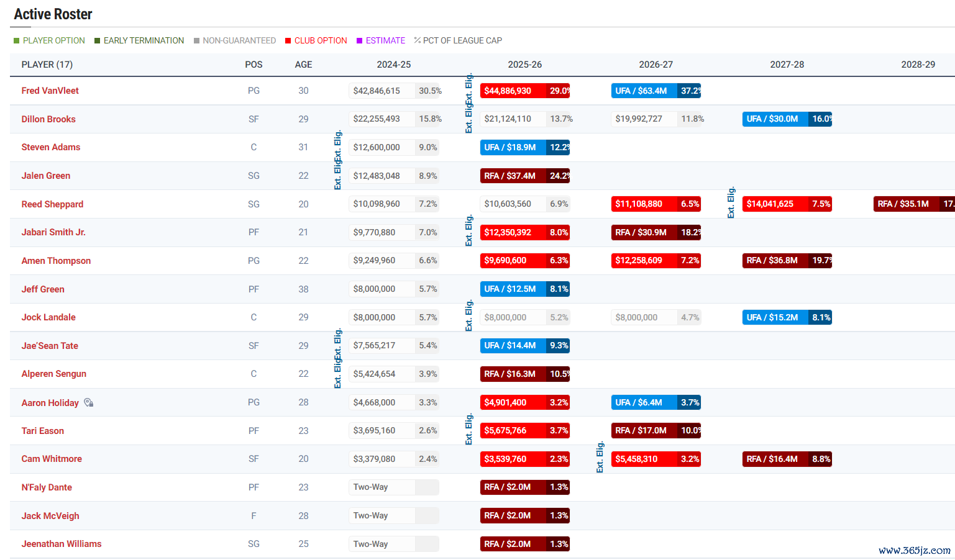Screen dimensions: 955x560
Task: Sort by the 2025-26 column header
Action: [525, 65]
